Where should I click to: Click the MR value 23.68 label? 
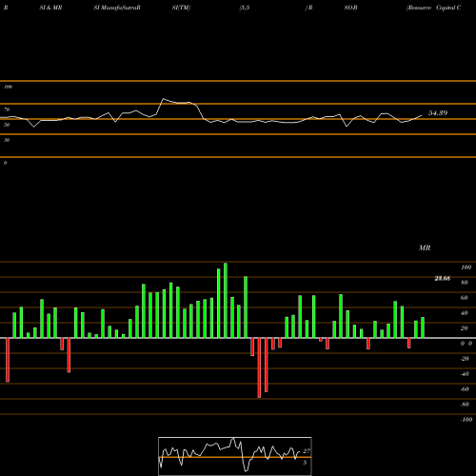point(443,278)
